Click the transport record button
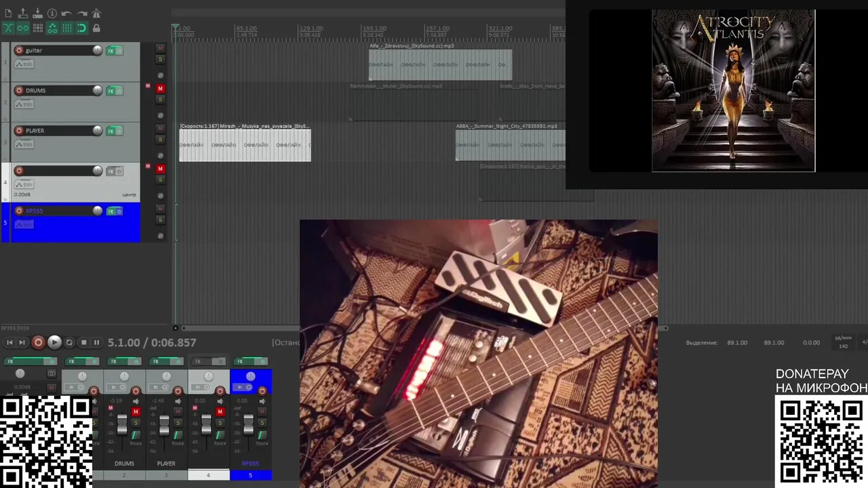 [x=39, y=343]
